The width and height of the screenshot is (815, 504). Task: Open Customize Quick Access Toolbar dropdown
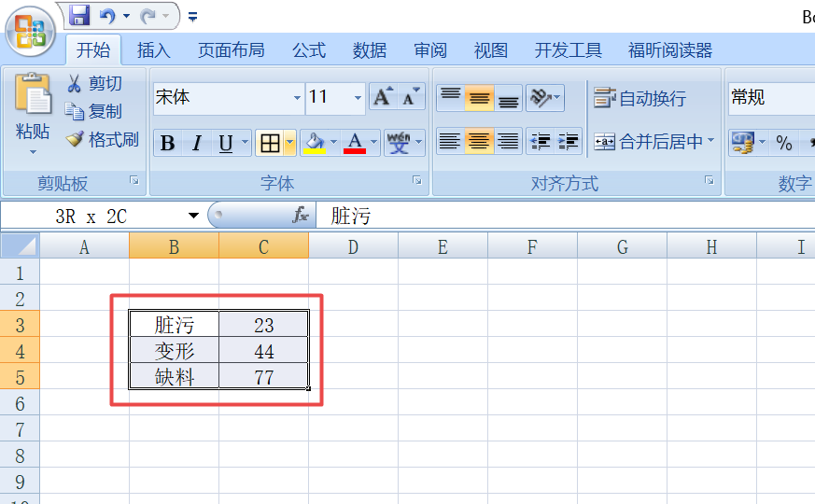(193, 17)
